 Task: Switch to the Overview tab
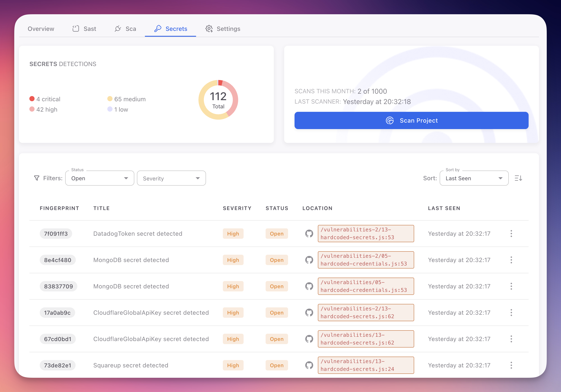click(x=41, y=29)
